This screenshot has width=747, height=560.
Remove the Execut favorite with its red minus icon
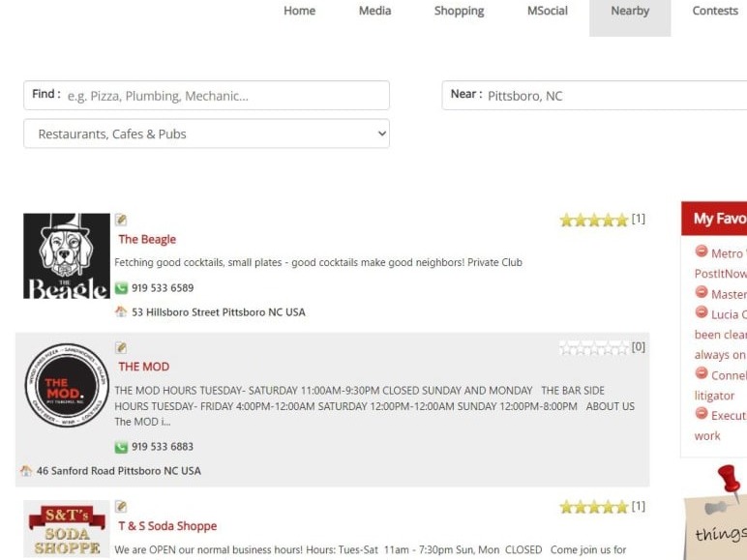[702, 413]
